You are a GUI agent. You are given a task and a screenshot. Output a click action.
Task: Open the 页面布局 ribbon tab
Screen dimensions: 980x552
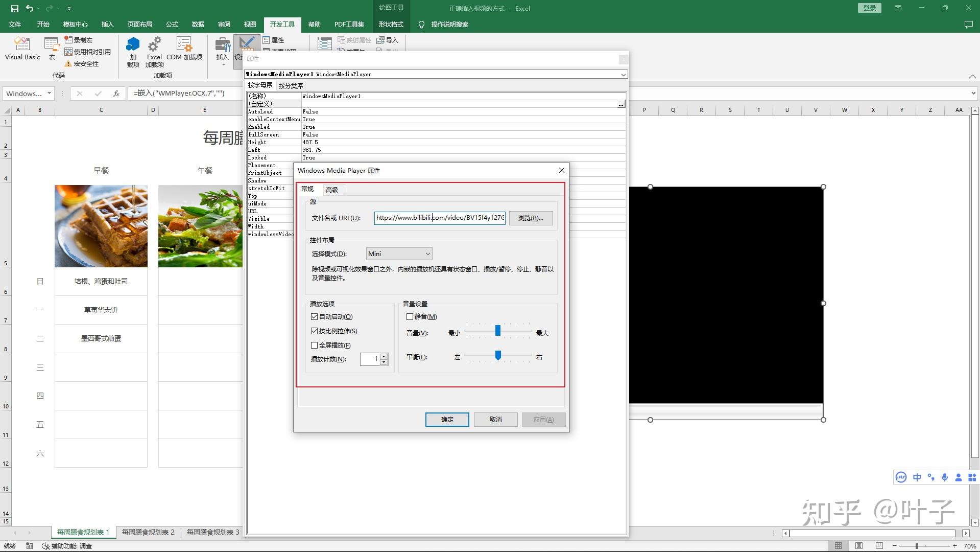[139, 25]
